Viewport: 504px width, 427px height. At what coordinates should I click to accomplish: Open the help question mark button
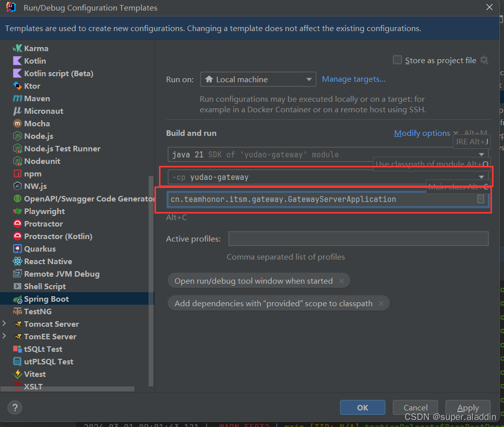pos(15,407)
